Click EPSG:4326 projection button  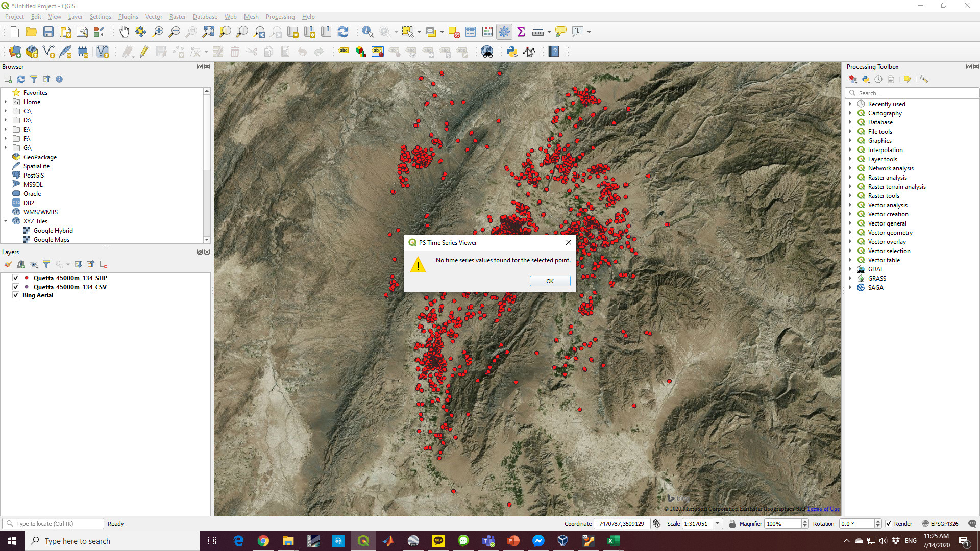pos(940,524)
